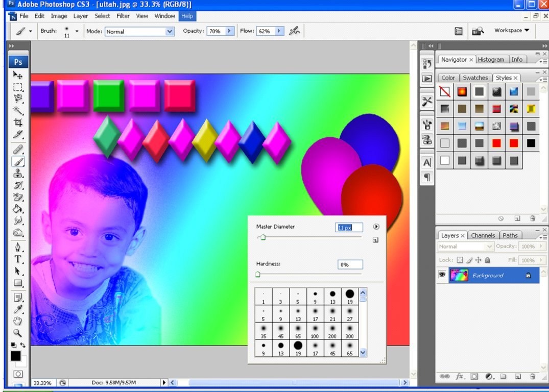Select the Rectangle shape tool
The width and height of the screenshot is (549, 392).
17,283
